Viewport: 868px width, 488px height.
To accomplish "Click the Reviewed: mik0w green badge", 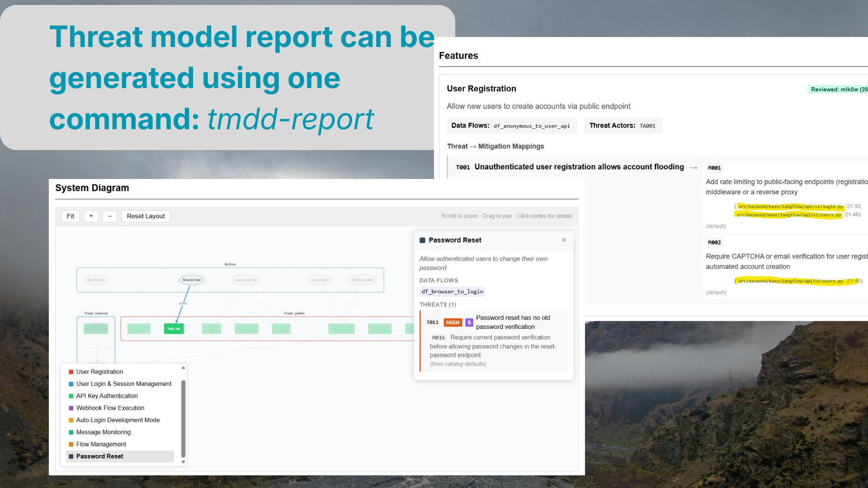I will click(838, 89).
